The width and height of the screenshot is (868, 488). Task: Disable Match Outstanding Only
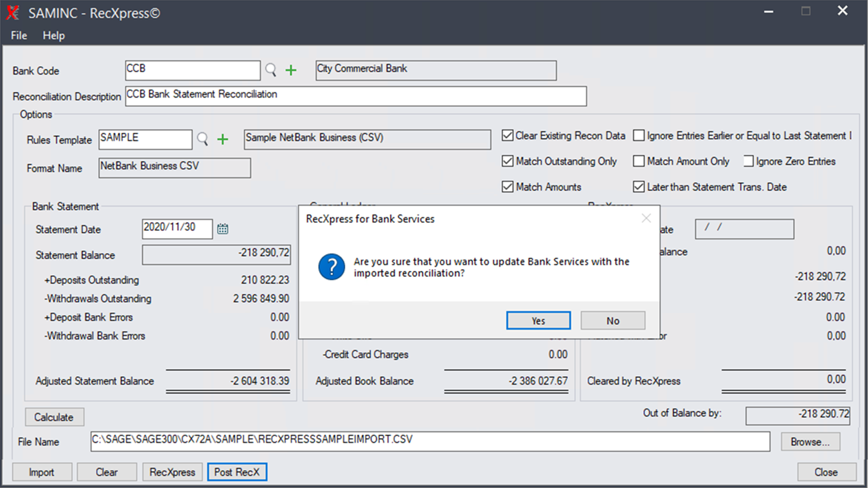[507, 161]
